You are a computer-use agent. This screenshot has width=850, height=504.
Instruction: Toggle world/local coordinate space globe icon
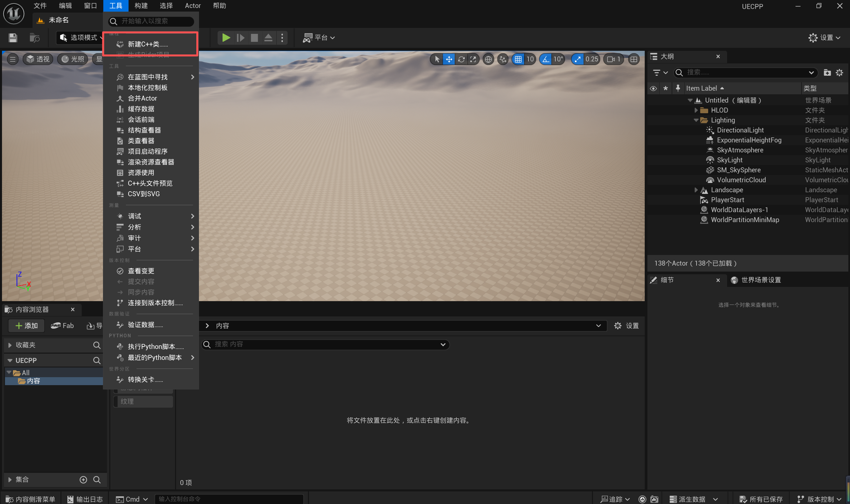[488, 59]
